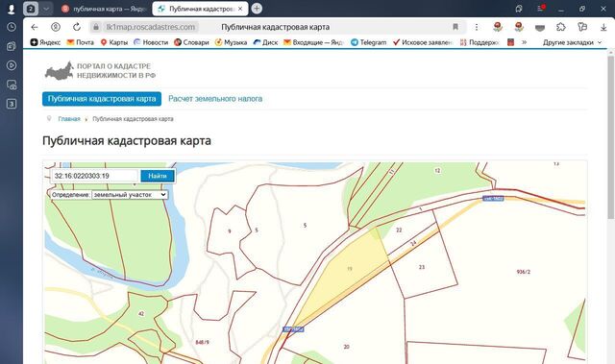
Task: Click parcel labeled 9 on the map
Action: tap(230, 231)
